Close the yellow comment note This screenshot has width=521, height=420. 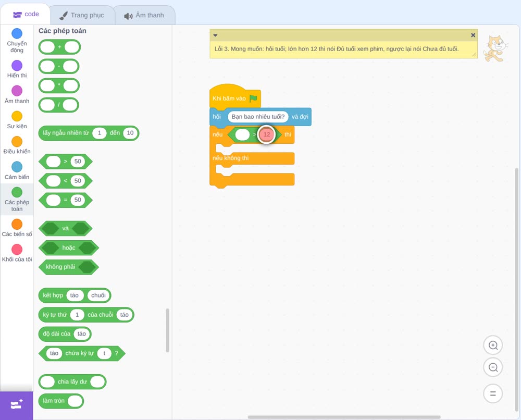pyautogui.click(x=473, y=35)
